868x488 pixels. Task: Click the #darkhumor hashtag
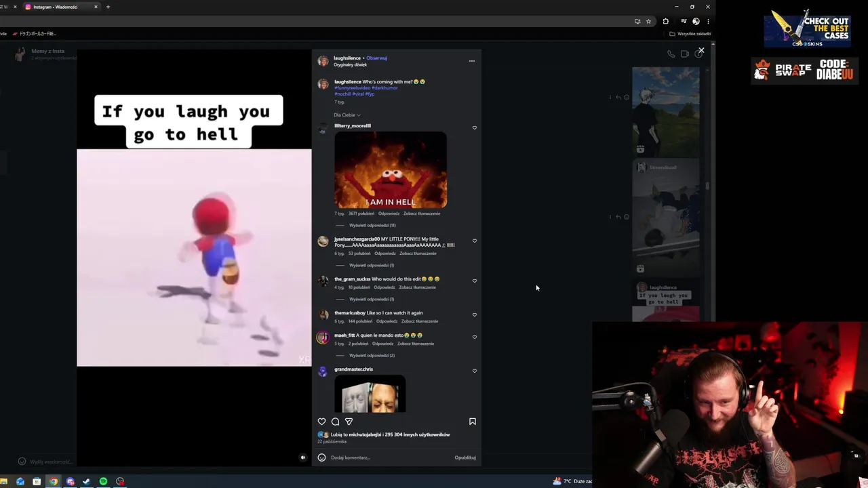pos(384,88)
